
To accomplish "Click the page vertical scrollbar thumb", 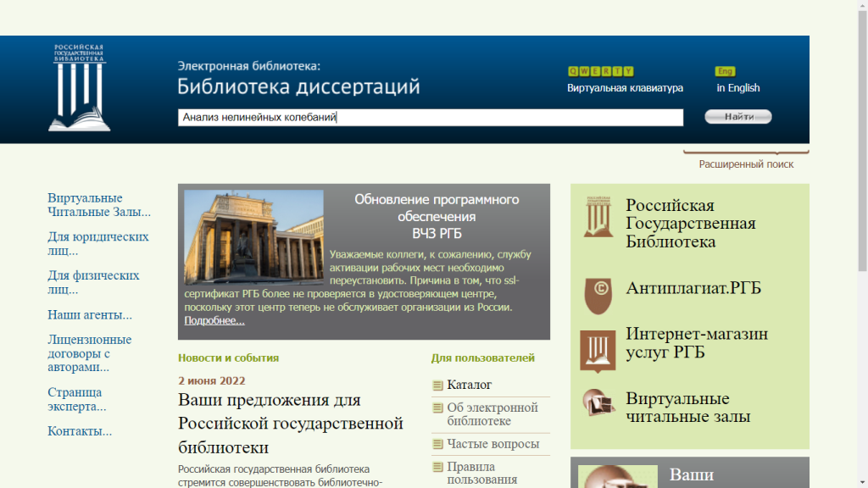I will tap(862, 141).
